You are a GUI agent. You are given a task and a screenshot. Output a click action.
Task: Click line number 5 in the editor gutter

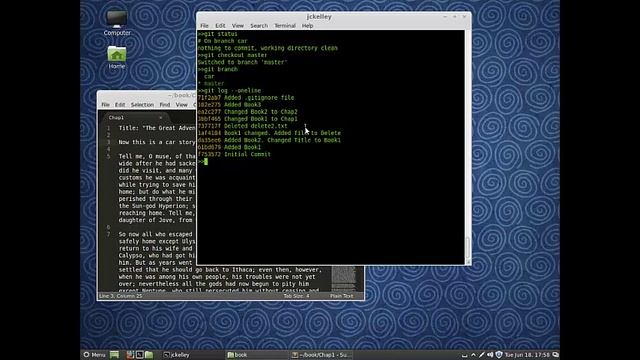(x=109, y=156)
